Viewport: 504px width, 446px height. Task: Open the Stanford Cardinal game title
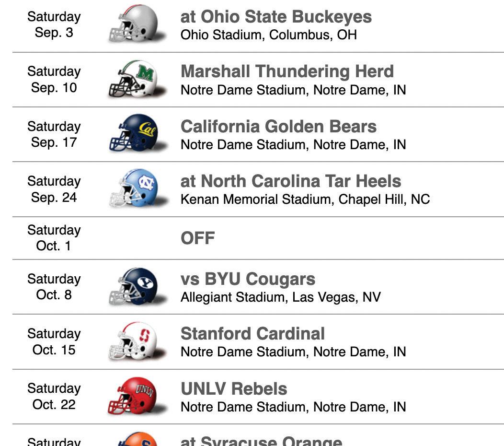[252, 334]
